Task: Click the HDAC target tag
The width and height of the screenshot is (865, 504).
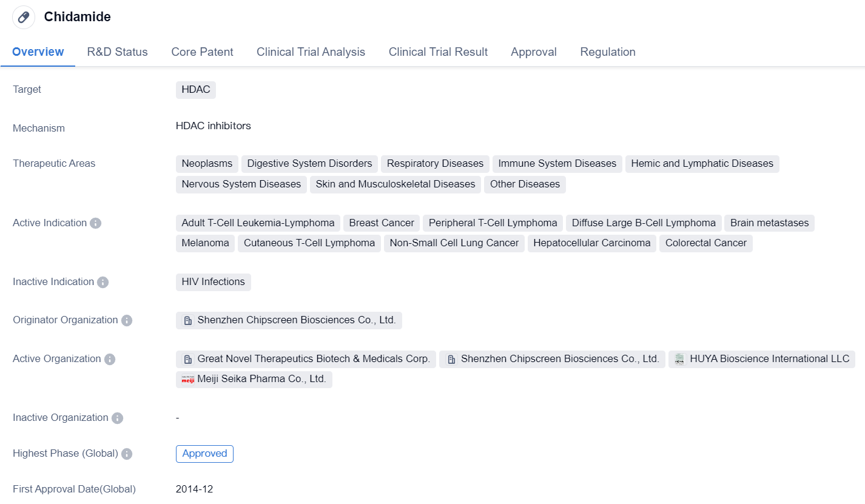Action: [195, 90]
